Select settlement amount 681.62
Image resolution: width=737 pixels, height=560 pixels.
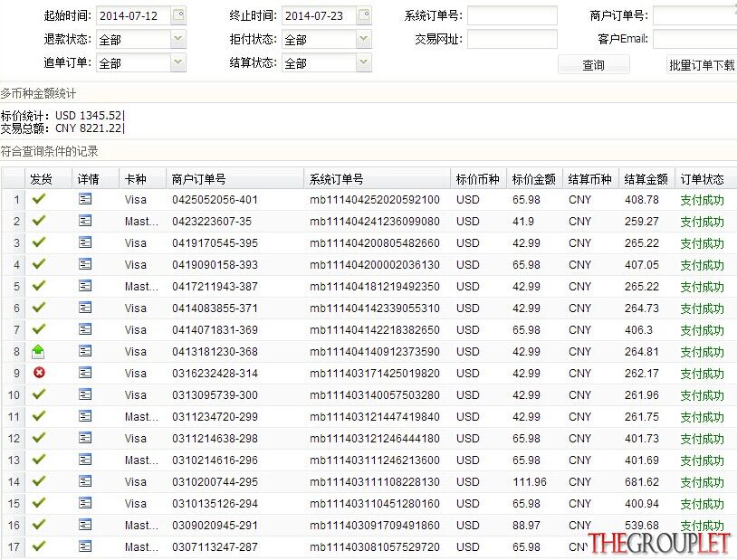coord(642,481)
